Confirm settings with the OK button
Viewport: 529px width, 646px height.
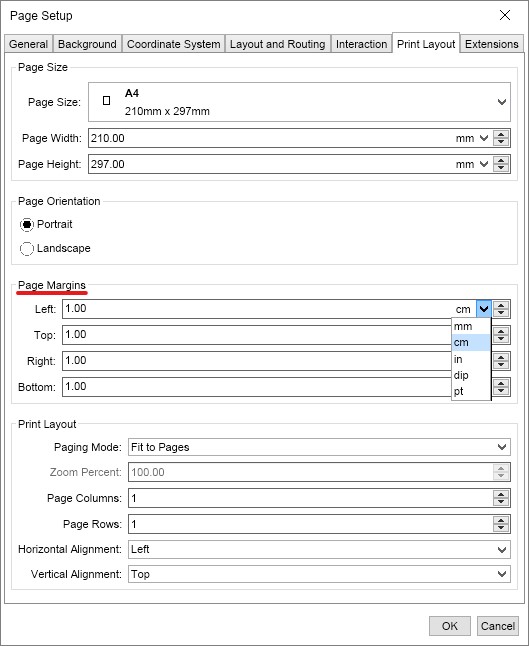(449, 626)
